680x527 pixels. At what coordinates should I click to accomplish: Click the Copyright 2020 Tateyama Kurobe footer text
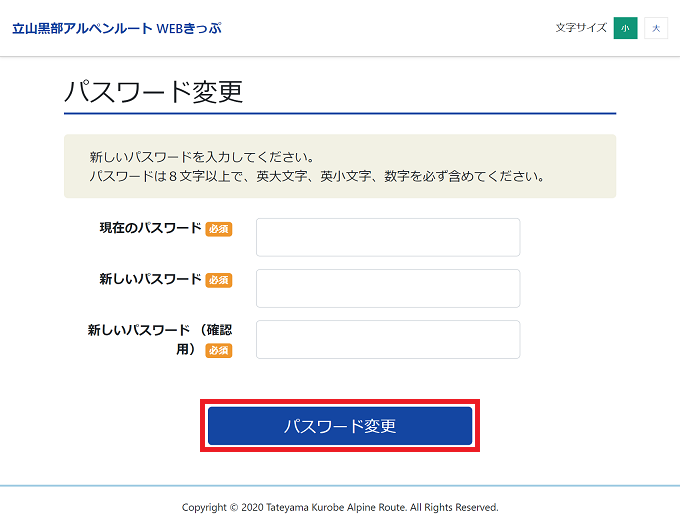point(340,507)
